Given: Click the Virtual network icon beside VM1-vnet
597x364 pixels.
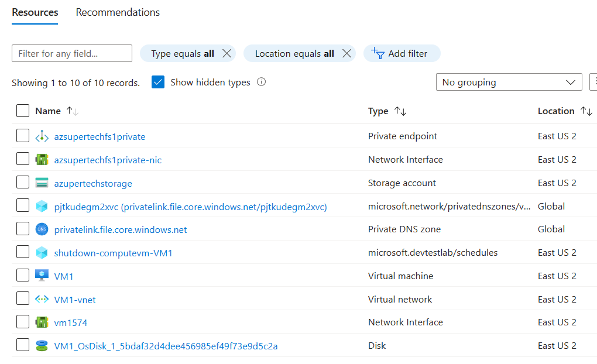Looking at the screenshot, I should point(42,299).
